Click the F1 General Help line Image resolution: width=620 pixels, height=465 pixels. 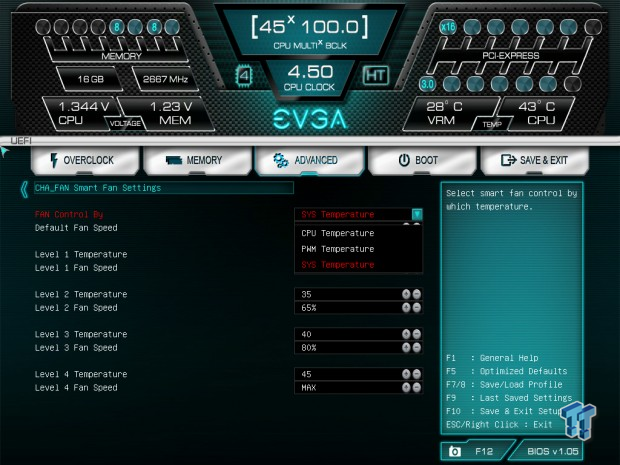point(492,358)
